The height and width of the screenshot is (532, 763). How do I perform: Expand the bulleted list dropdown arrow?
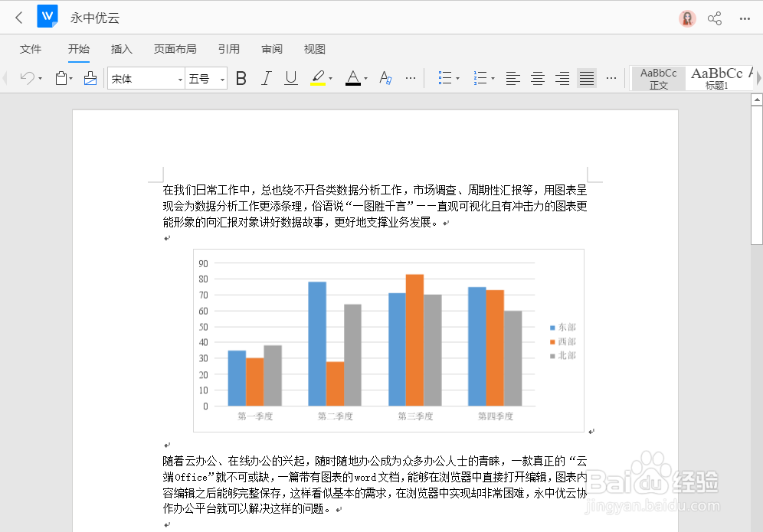pyautogui.click(x=458, y=78)
